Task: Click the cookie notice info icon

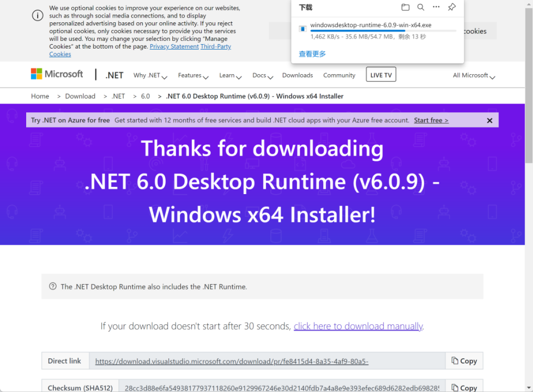Action: [x=38, y=15]
